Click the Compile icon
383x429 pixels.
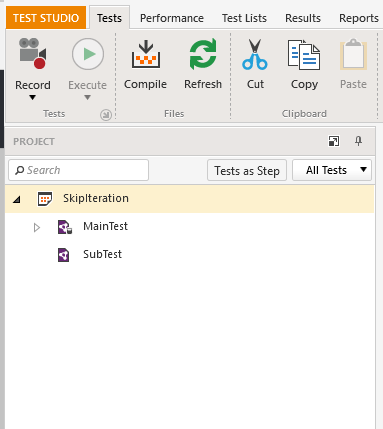coord(146,54)
